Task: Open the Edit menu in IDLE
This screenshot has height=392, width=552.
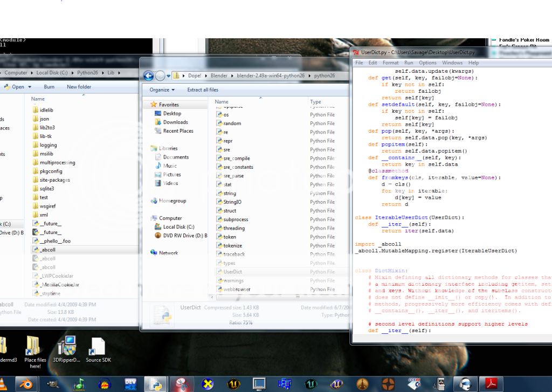Action: (x=373, y=63)
